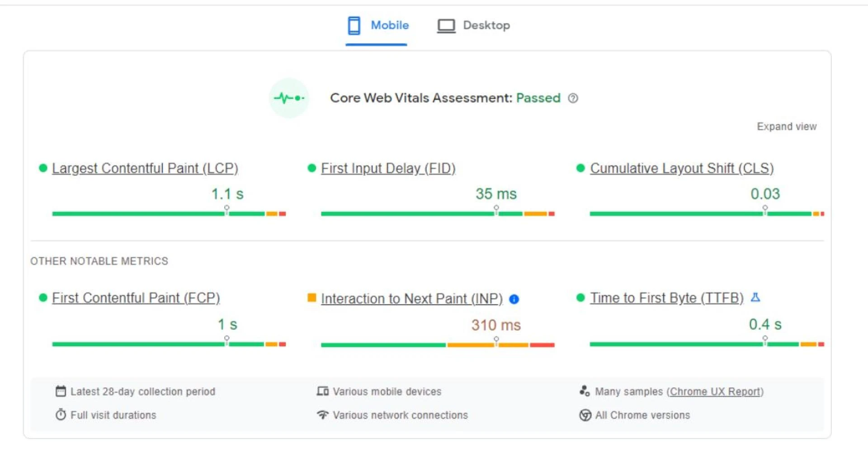Click the samples icon beside Many samples

585,391
